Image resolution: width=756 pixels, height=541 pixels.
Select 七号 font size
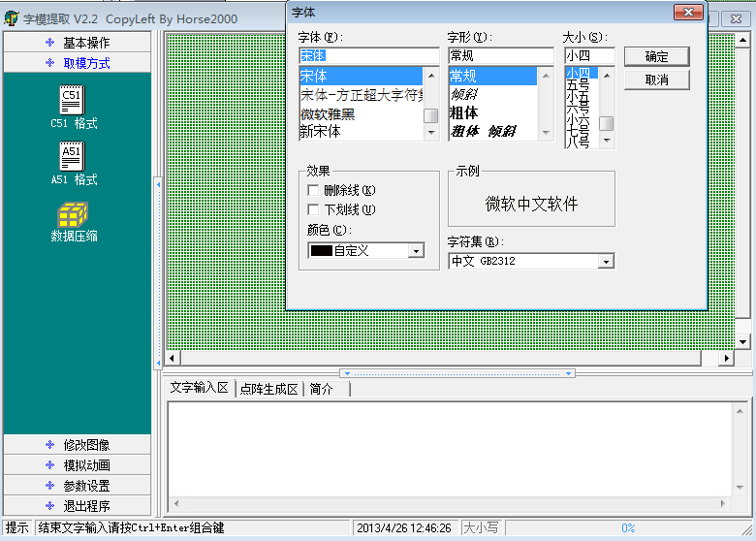582,130
